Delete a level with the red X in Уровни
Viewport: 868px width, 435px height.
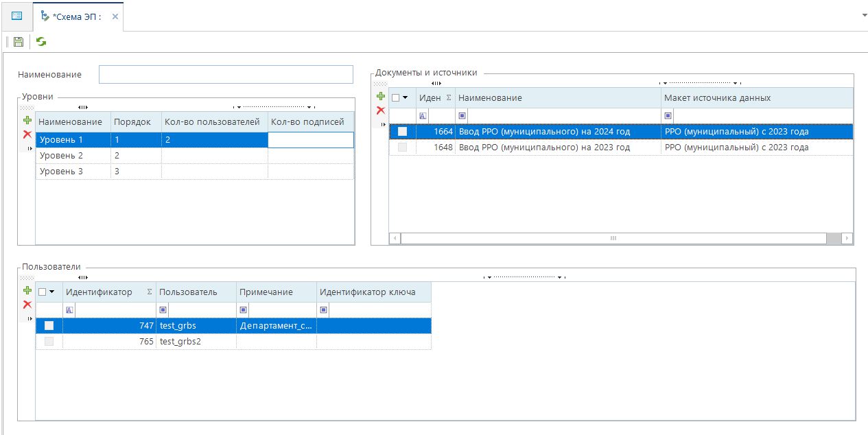click(27, 134)
